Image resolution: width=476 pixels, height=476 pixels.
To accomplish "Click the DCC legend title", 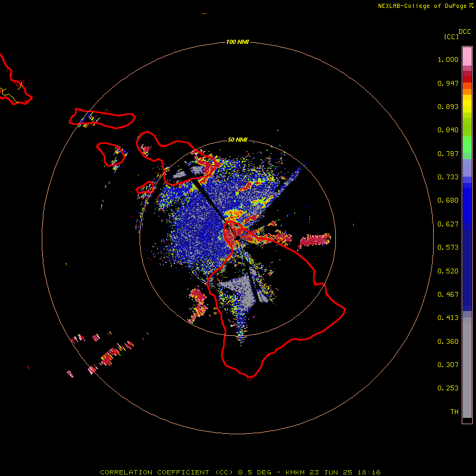I will 464,32.
